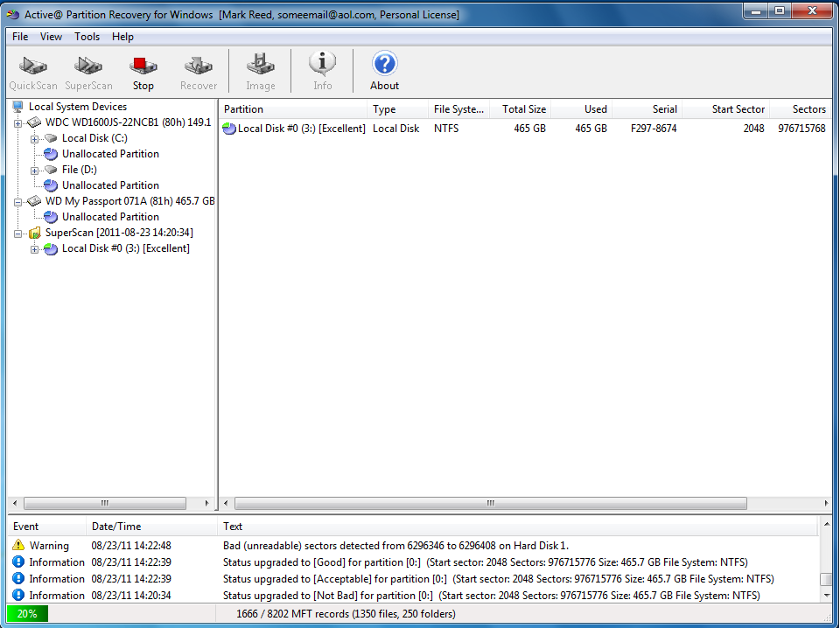Click the SuperScan toolbar icon
Image resolution: width=840 pixels, height=628 pixels.
click(88, 66)
